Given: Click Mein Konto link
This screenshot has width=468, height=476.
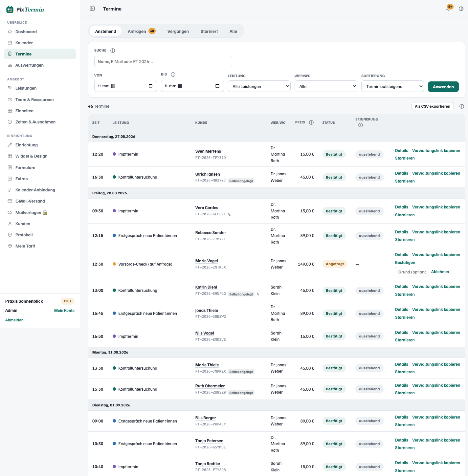Looking at the screenshot, I should click(x=64, y=311).
